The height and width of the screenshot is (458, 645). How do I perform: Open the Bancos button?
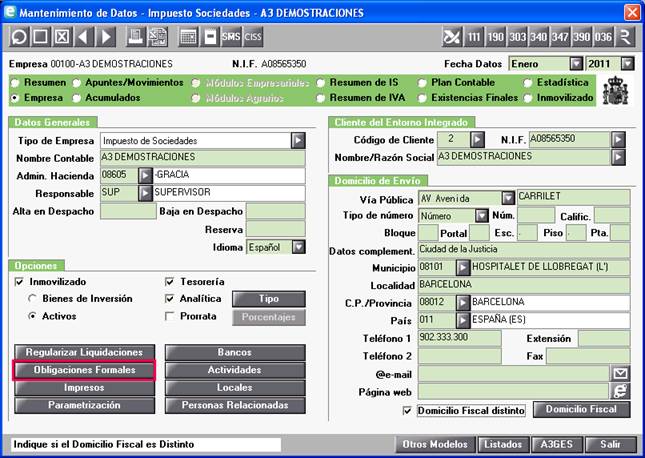coord(235,352)
